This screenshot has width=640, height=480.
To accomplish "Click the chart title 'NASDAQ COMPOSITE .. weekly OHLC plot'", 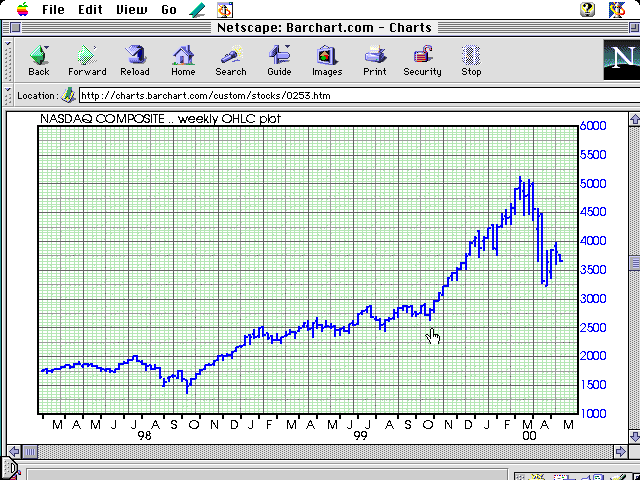I will 160,119.
